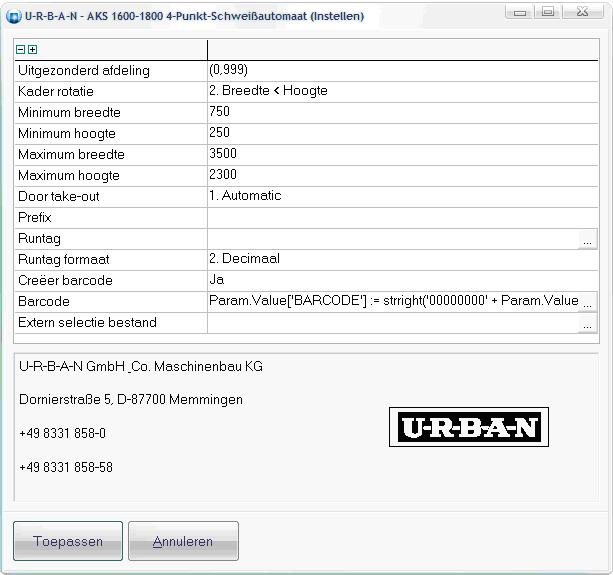Click the Barcode Param.Value expression field
Image resolution: width=613 pixels, height=575 pixels.
393,302
